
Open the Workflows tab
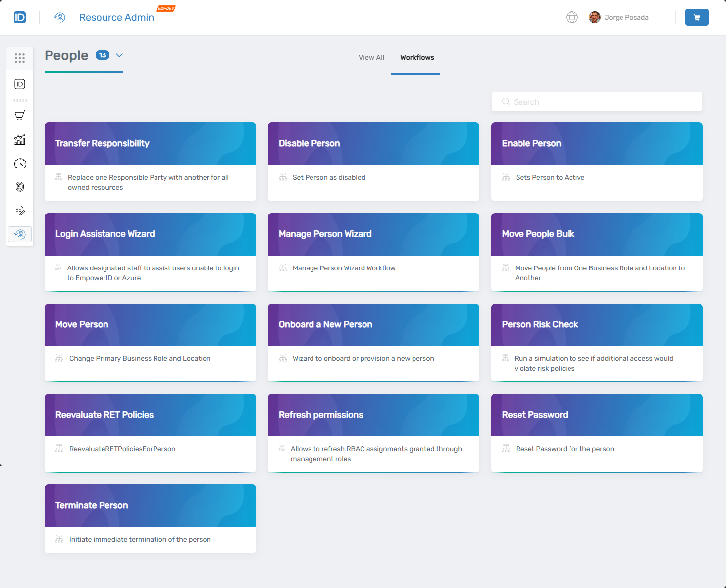tap(416, 57)
